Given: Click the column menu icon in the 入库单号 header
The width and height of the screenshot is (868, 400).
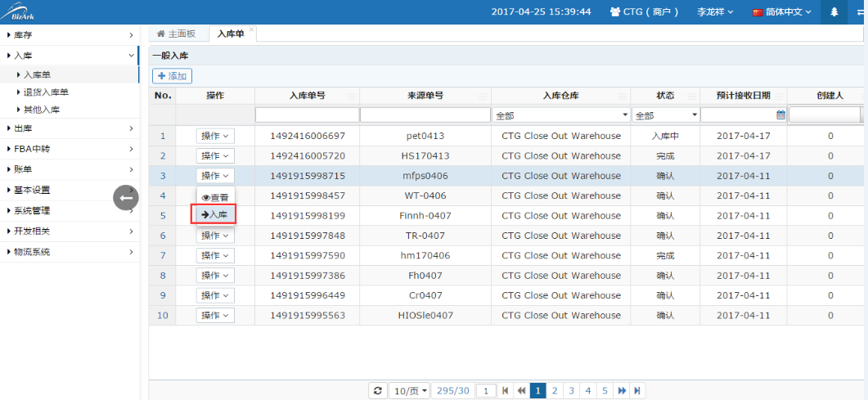Looking at the screenshot, I should coord(352,97).
